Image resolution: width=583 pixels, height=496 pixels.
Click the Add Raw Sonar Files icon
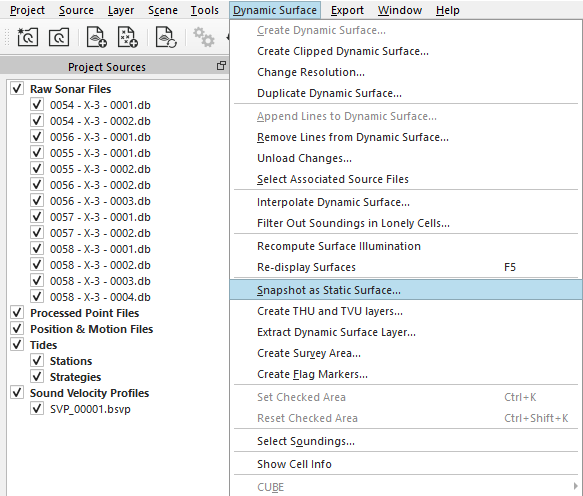coord(96,37)
